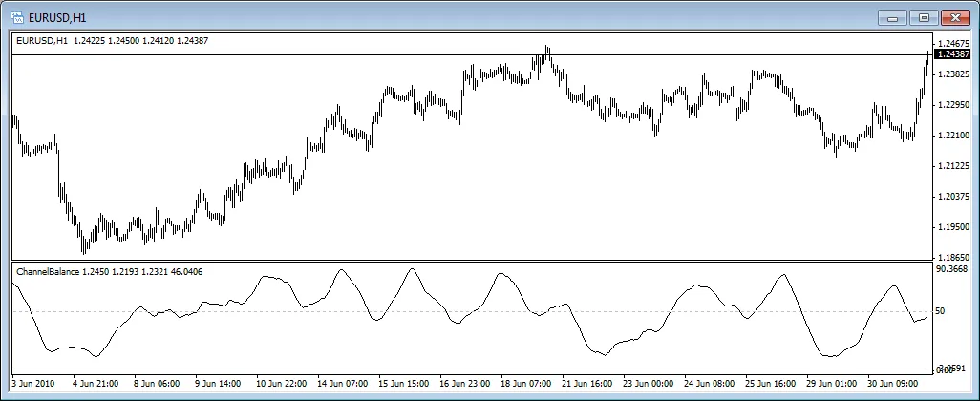Click price scale value 1.22100
Viewport: 980px width, 401px height.
(x=954, y=136)
